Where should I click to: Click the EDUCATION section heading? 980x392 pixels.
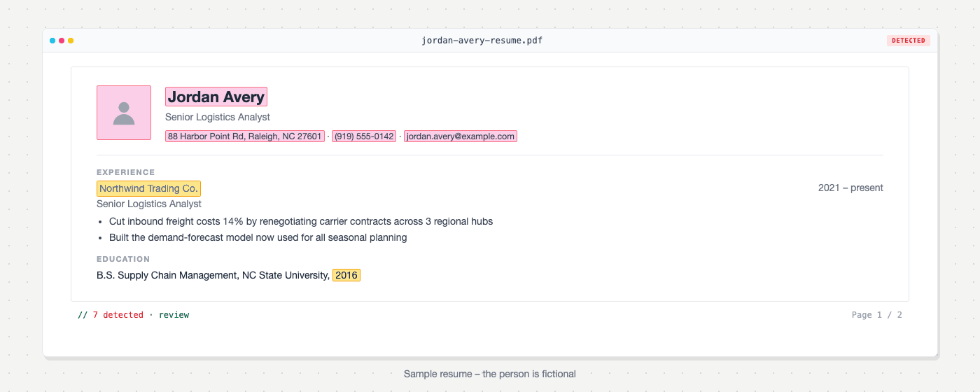tap(123, 259)
